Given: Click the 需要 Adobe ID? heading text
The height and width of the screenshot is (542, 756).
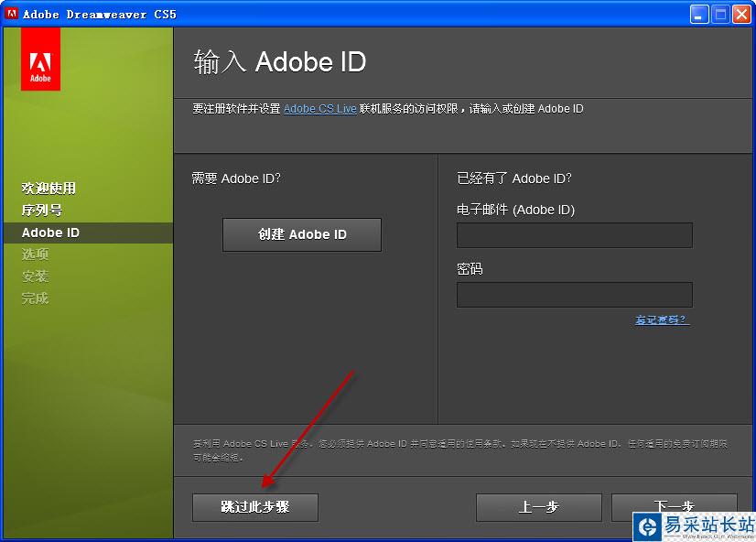Looking at the screenshot, I should pyautogui.click(x=236, y=179).
